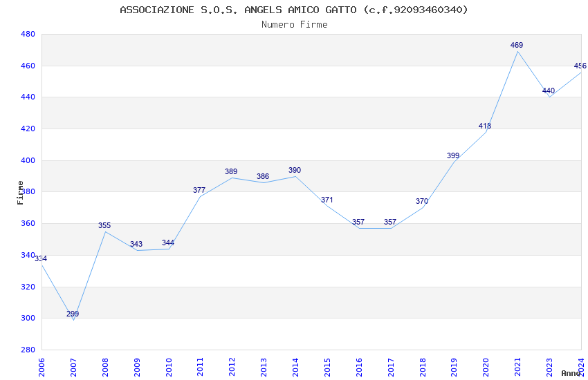Click the 440 y-axis tick label
588x380 pixels.
(x=28, y=97)
